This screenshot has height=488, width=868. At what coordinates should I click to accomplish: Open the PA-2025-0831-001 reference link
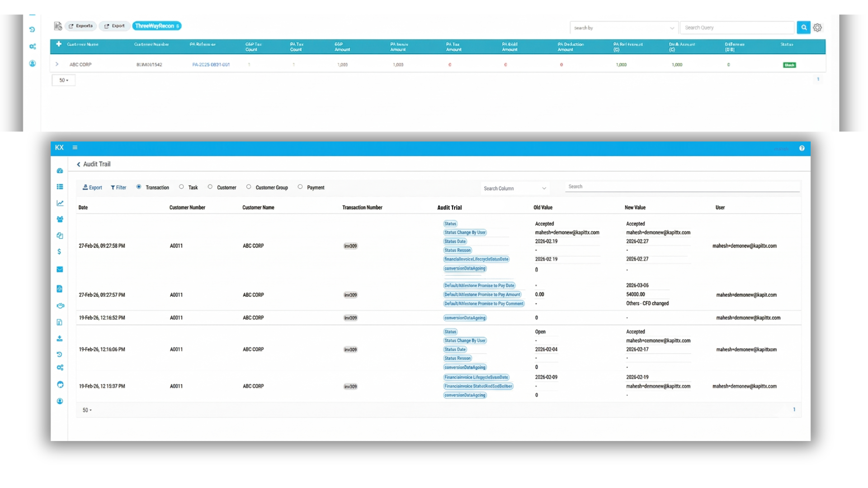(x=210, y=65)
